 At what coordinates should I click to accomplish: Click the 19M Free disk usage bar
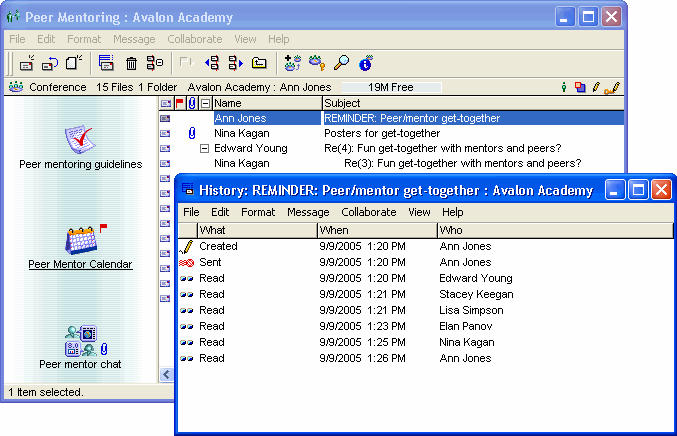point(390,87)
